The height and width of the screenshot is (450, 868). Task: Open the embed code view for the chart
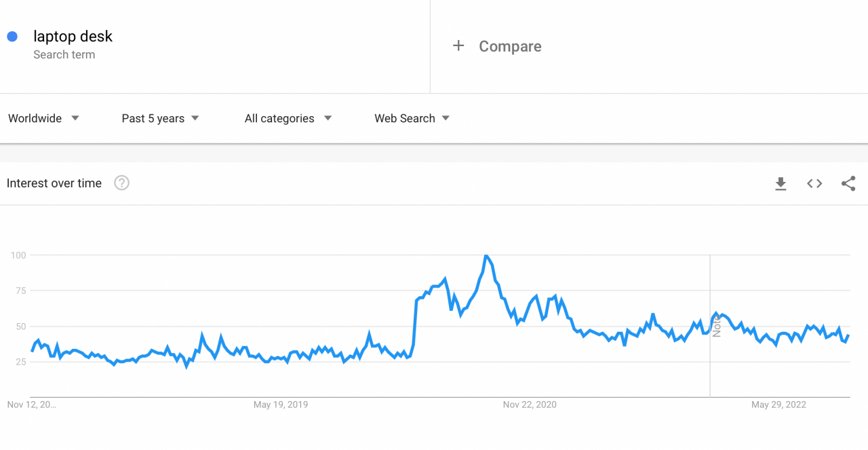click(x=814, y=183)
